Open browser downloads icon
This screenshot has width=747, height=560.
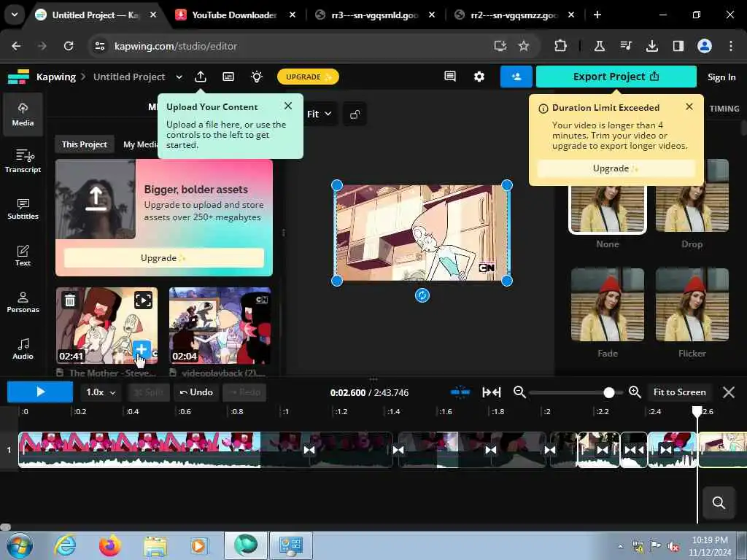coord(651,46)
